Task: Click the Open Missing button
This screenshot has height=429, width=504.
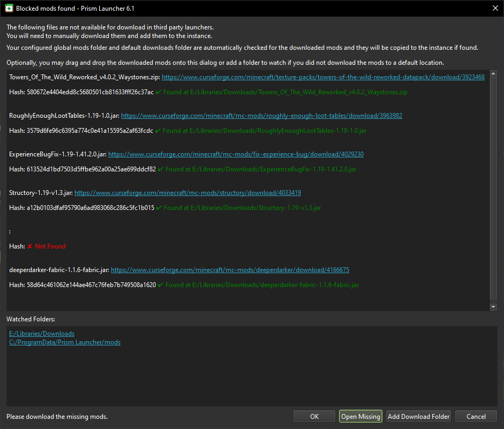Action: tap(360, 417)
